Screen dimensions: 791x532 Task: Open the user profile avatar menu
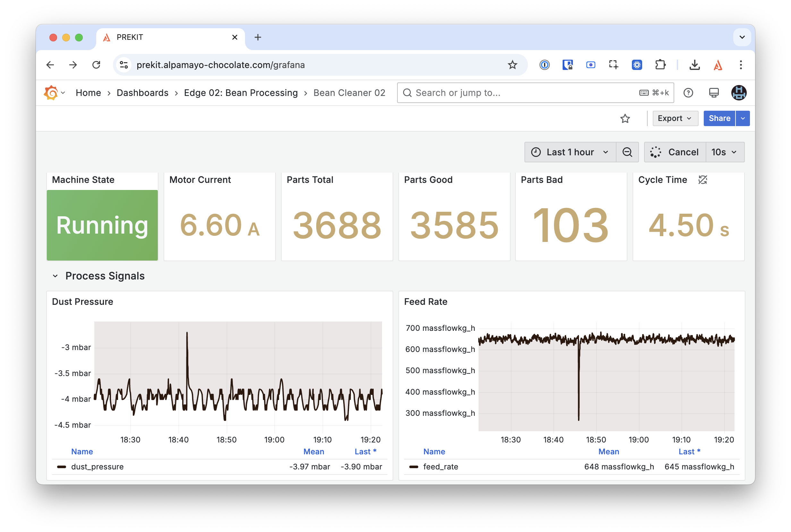coord(739,93)
